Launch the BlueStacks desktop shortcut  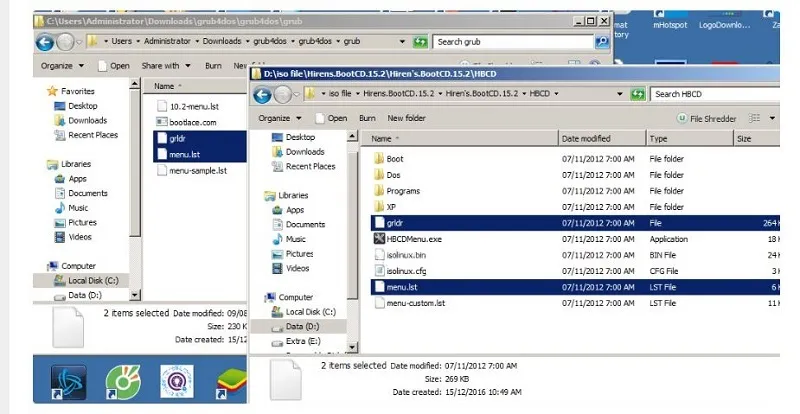(x=234, y=382)
